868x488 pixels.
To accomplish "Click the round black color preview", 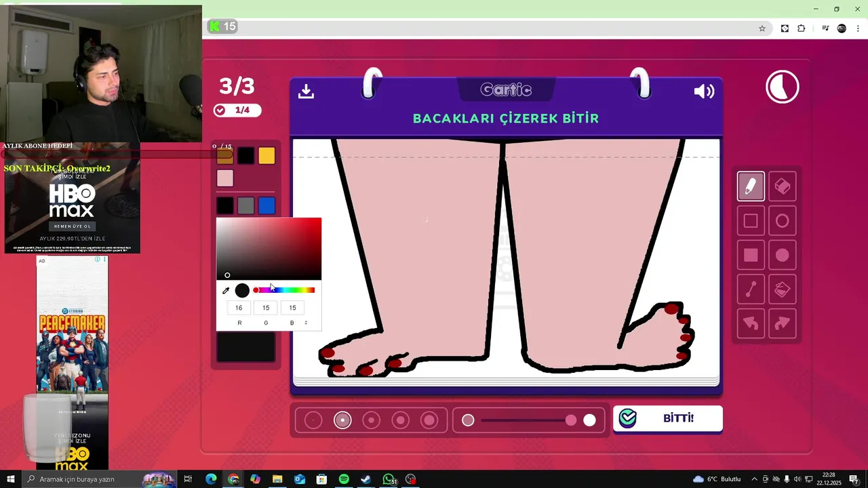I will coord(242,291).
